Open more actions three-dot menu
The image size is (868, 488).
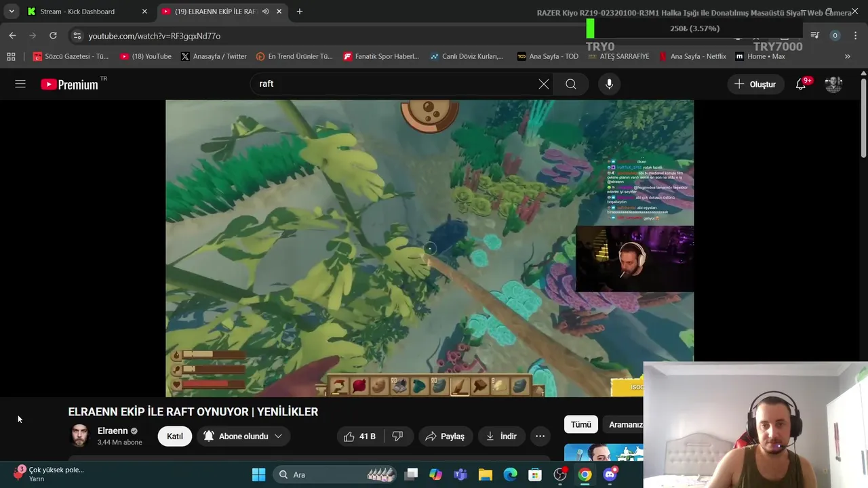(540, 436)
